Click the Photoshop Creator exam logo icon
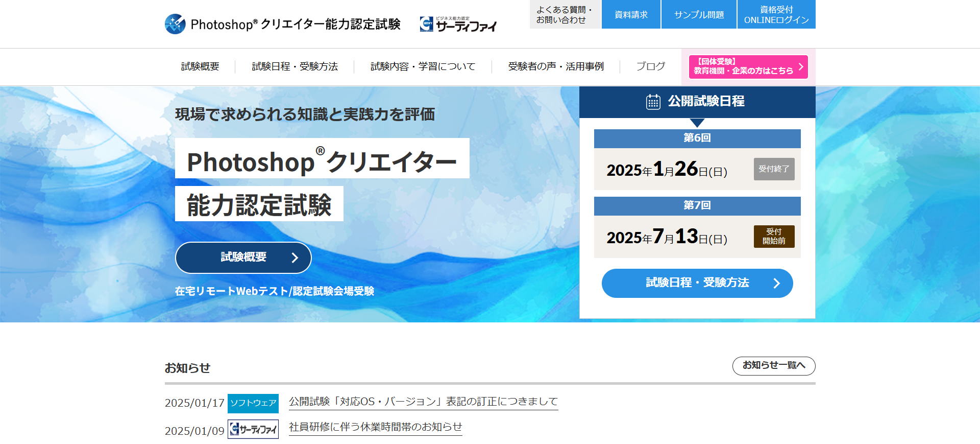Viewport: 980px width, 444px height. pos(175,24)
